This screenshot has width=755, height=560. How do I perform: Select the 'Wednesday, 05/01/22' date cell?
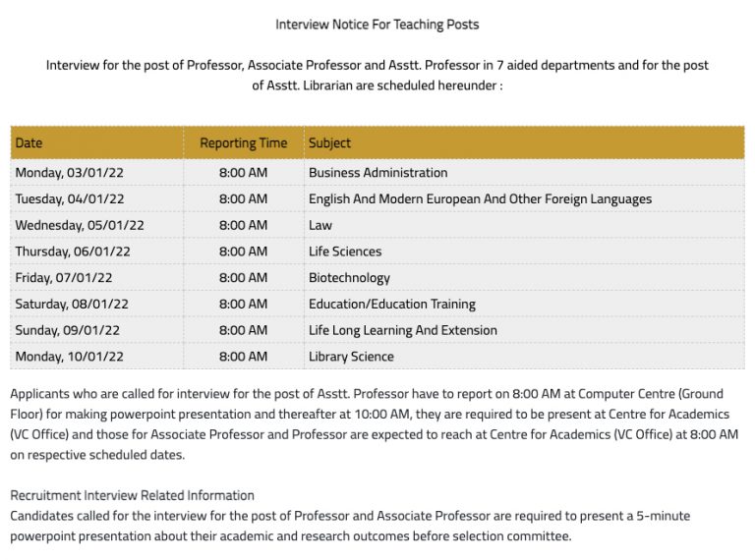pos(80,225)
